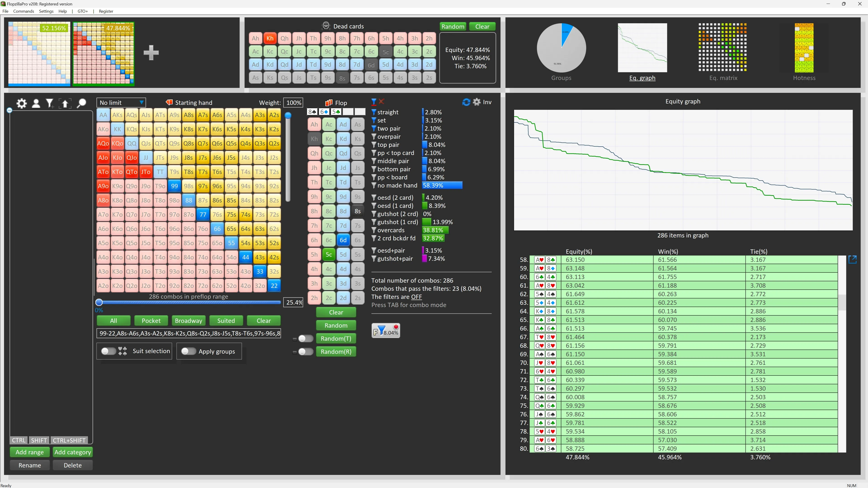The width and height of the screenshot is (868, 488).
Task: Toggle the switch beside Random(T)
Action: (x=306, y=338)
